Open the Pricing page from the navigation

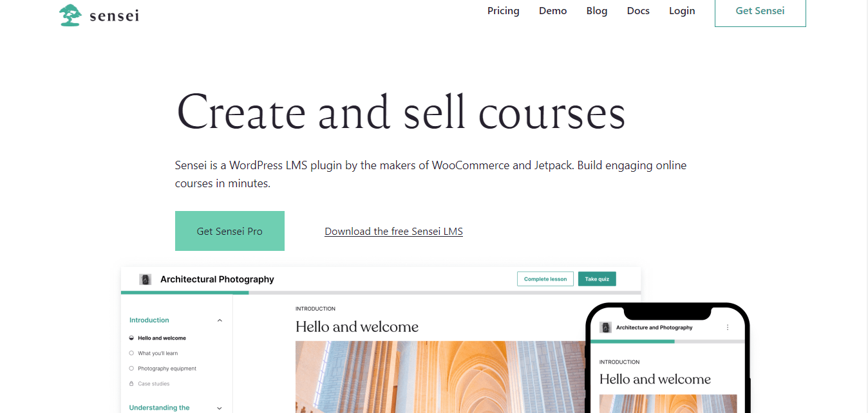(x=503, y=10)
